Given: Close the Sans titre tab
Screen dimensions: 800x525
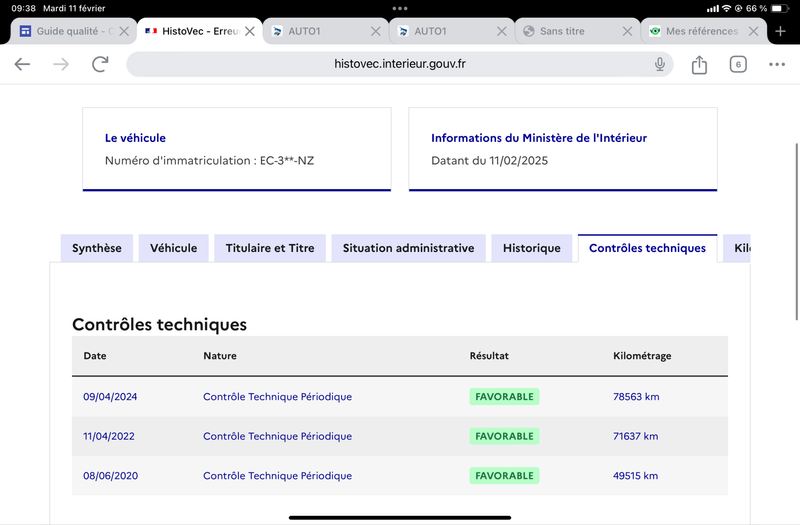Looking at the screenshot, I should pos(627,31).
